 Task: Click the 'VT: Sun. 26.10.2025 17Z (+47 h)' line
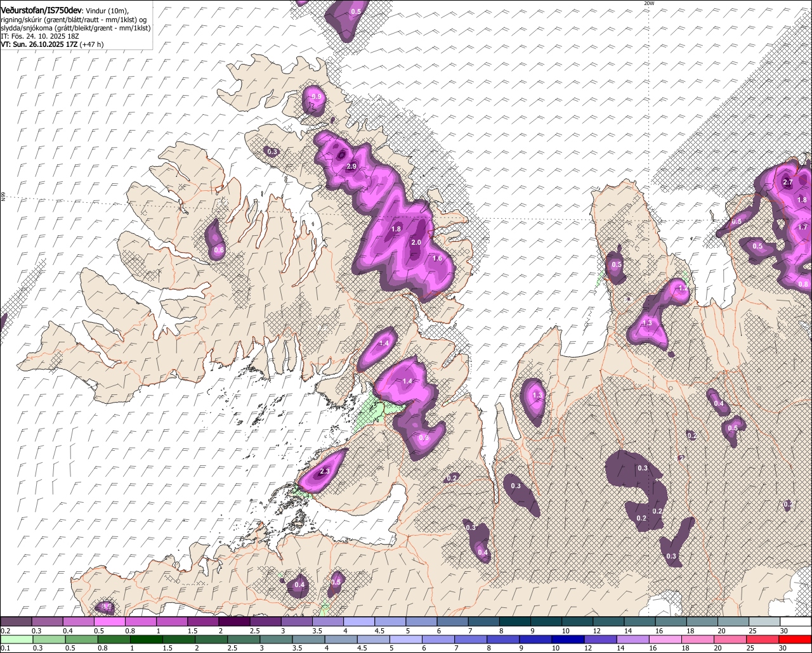coord(52,44)
